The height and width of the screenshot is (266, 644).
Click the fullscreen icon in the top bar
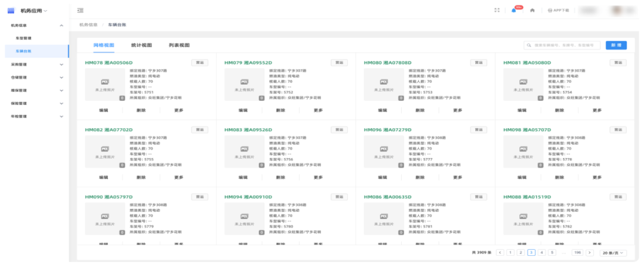pyautogui.click(x=497, y=10)
